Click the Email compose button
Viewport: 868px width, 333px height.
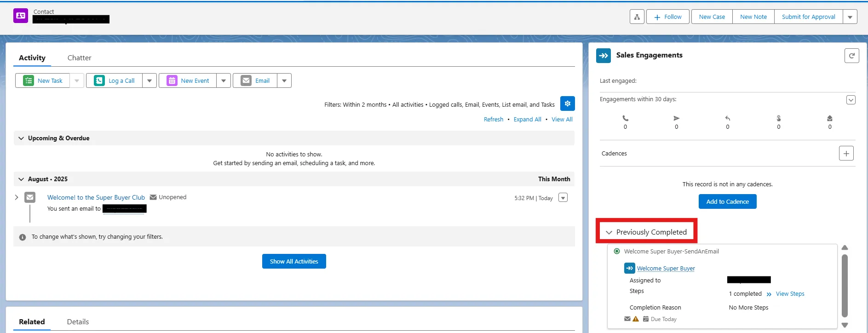(x=255, y=80)
